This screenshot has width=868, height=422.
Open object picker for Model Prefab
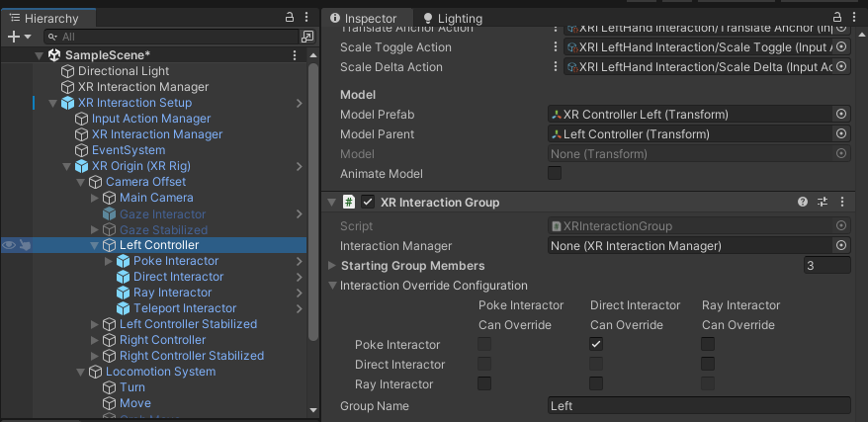pos(841,115)
